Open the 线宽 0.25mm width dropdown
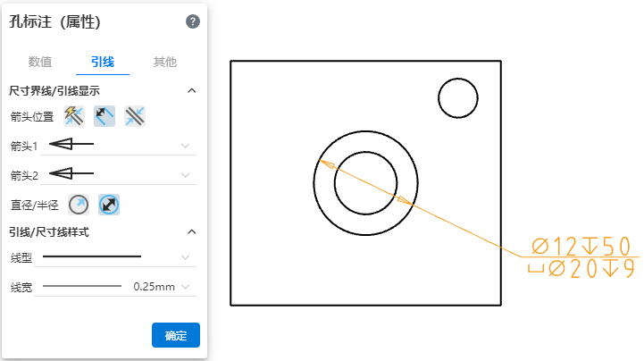The image size is (644, 361). click(185, 287)
